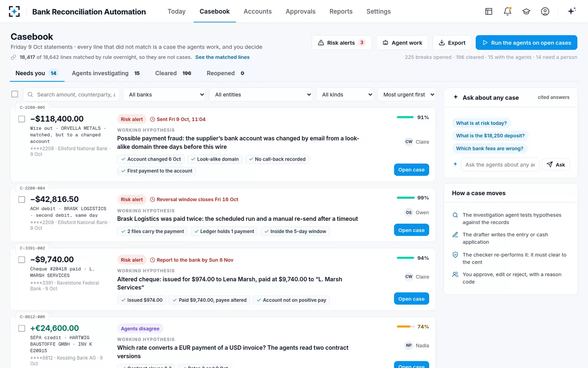Open the Most urgent first sort dropdown
The image size is (588, 368).
click(x=407, y=94)
